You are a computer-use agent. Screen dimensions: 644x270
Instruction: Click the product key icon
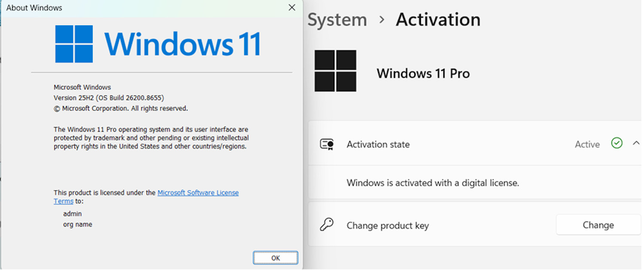pos(327,225)
